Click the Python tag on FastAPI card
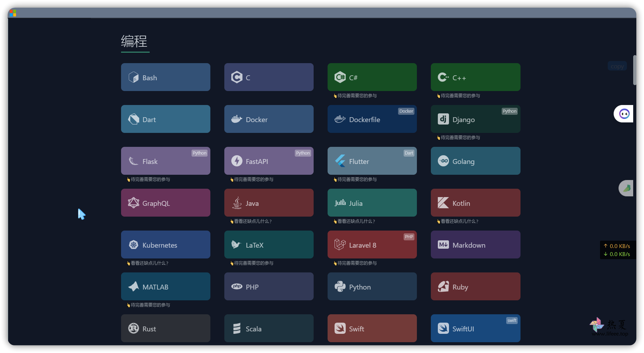The height and width of the screenshot is (353, 644). (x=303, y=153)
